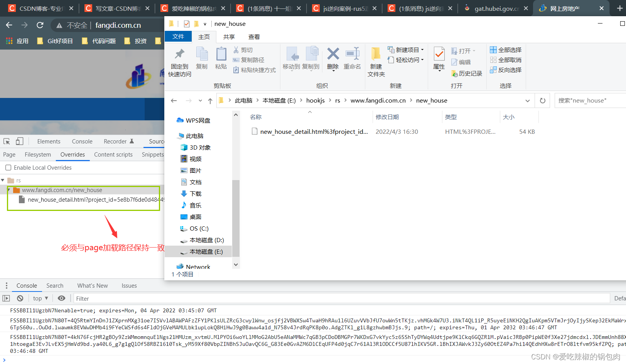The image size is (626, 364).
Task: Click hookjs in the address breadcrumb
Action: tap(316, 100)
